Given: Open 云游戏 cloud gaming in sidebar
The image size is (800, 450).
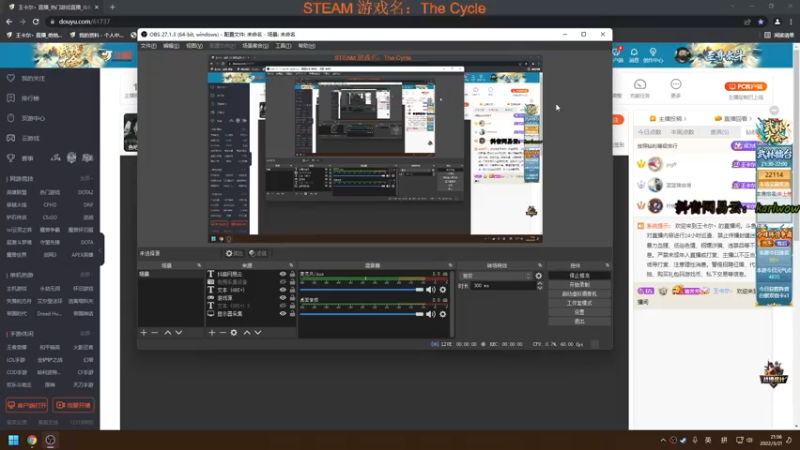Looking at the screenshot, I should point(11,138).
